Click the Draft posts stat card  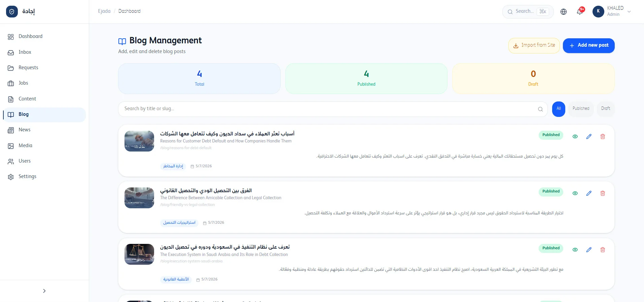coord(533,79)
